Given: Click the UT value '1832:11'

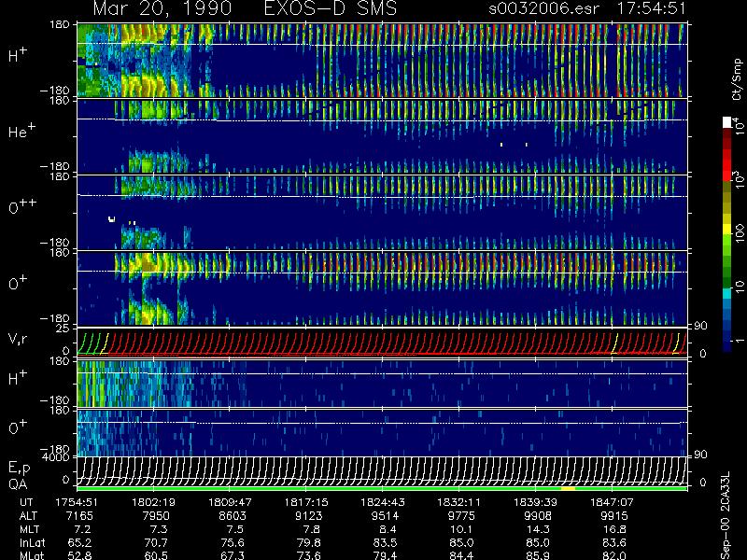Looking at the screenshot, I should [459, 502].
